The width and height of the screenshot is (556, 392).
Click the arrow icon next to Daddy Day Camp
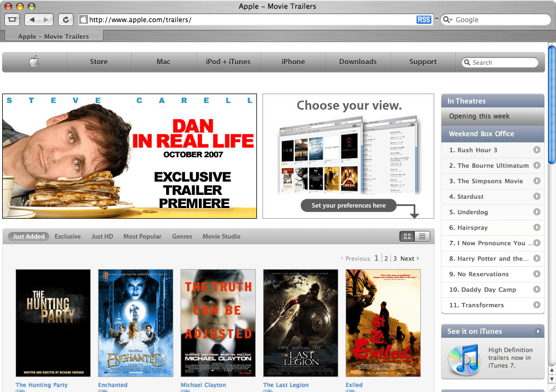(537, 289)
